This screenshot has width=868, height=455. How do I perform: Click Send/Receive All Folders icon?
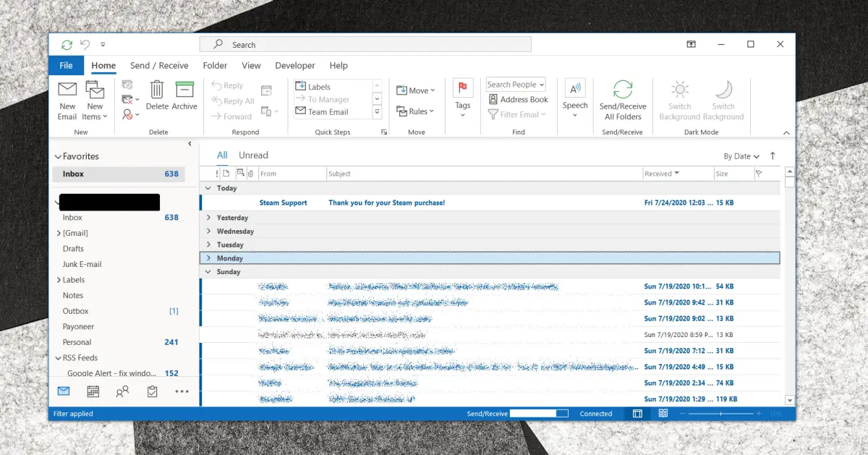623,90
